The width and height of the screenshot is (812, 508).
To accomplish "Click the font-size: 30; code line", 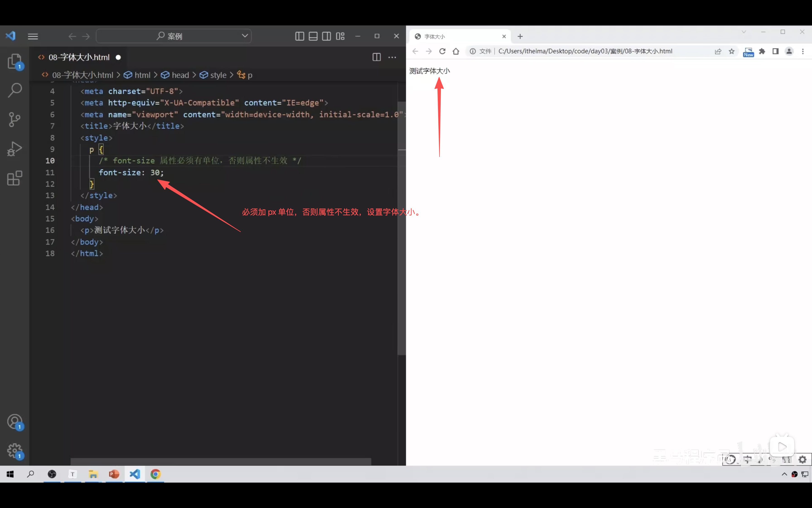I will 131,172.
